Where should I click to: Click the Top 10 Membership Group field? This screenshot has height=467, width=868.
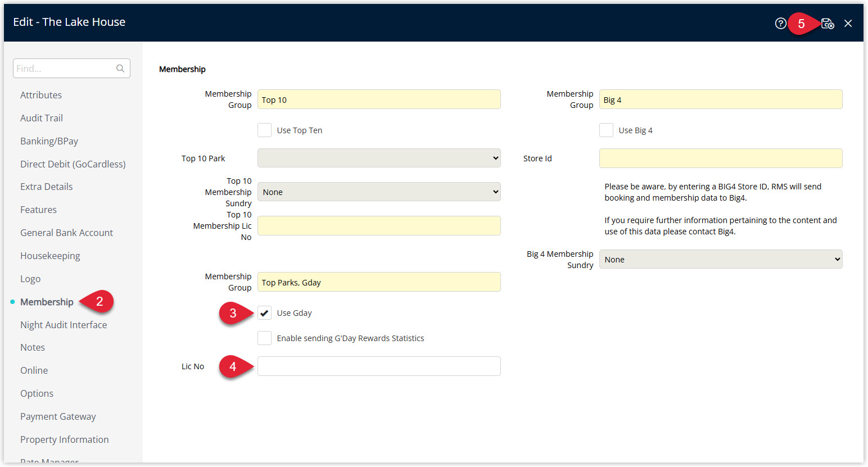pyautogui.click(x=379, y=99)
